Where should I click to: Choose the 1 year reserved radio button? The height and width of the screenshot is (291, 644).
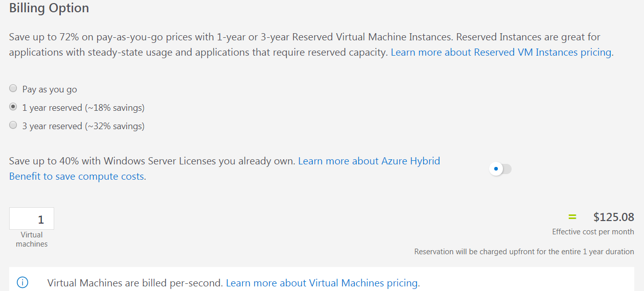pos(13,107)
